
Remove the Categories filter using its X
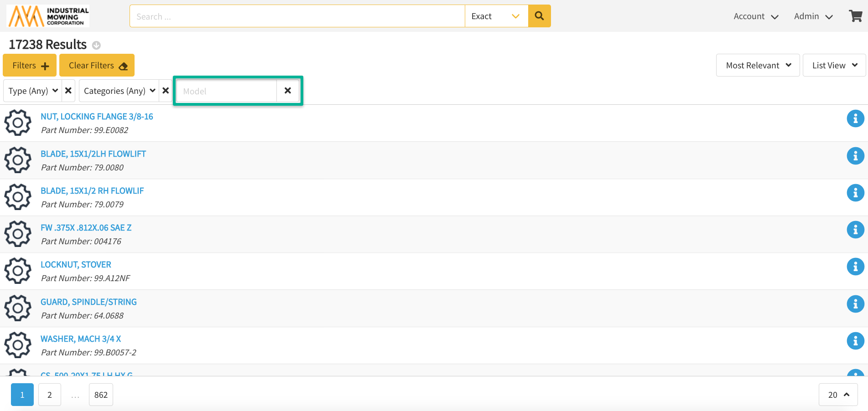(x=166, y=91)
